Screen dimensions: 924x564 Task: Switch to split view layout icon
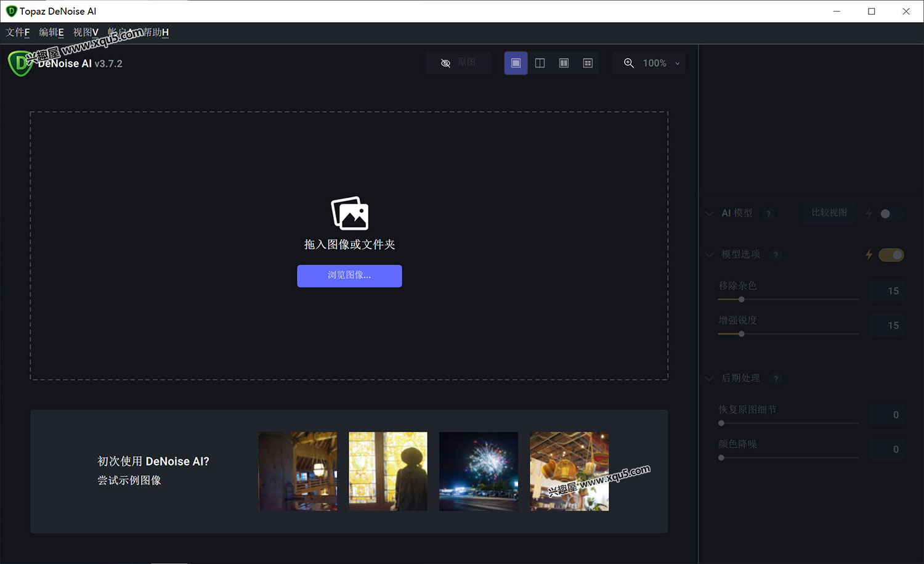click(x=540, y=63)
